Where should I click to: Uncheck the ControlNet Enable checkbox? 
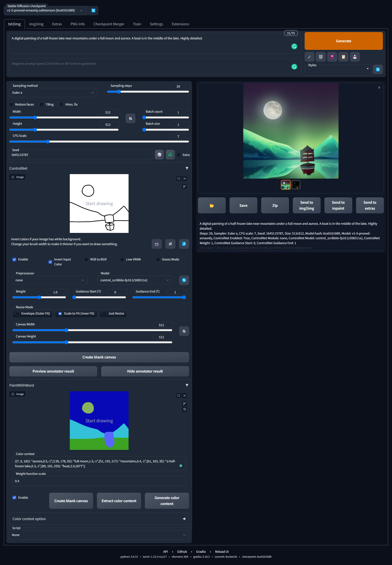coord(14,259)
